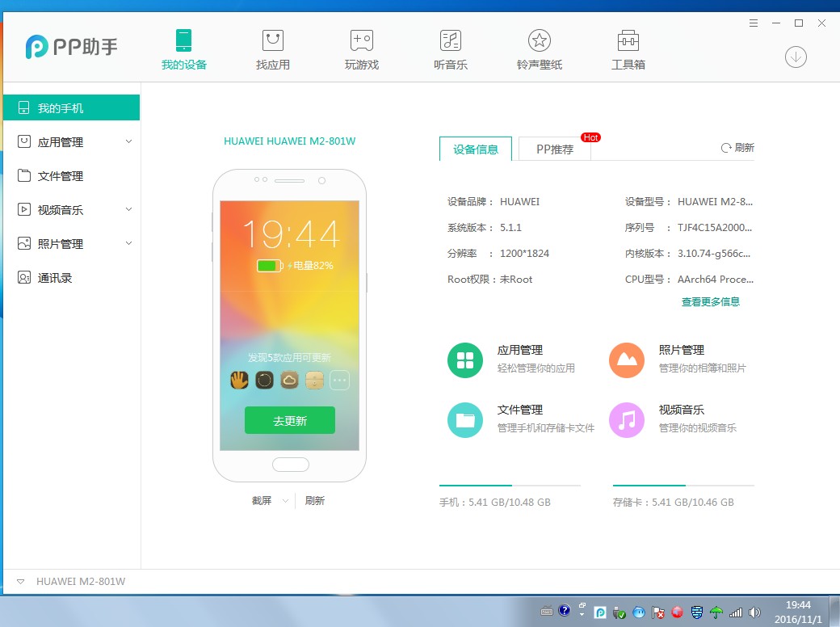
Task: Click the network signal tray icon
Action: (736, 612)
